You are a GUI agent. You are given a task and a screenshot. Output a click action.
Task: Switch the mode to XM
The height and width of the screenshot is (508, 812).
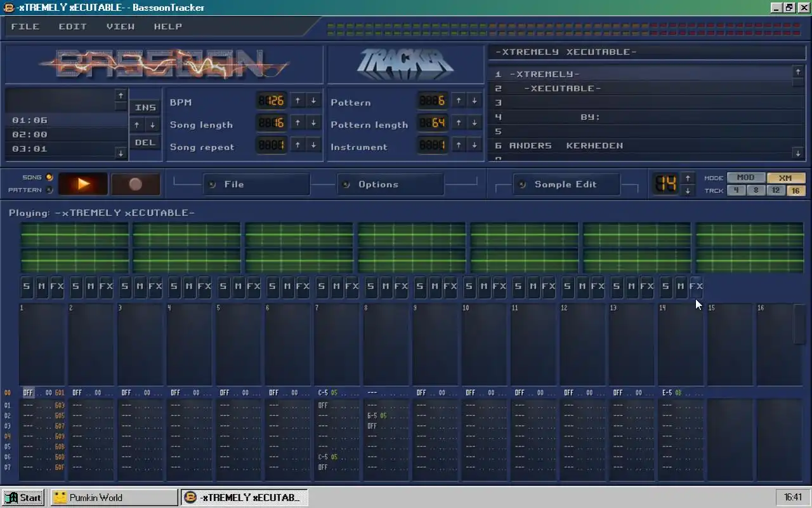tap(786, 178)
